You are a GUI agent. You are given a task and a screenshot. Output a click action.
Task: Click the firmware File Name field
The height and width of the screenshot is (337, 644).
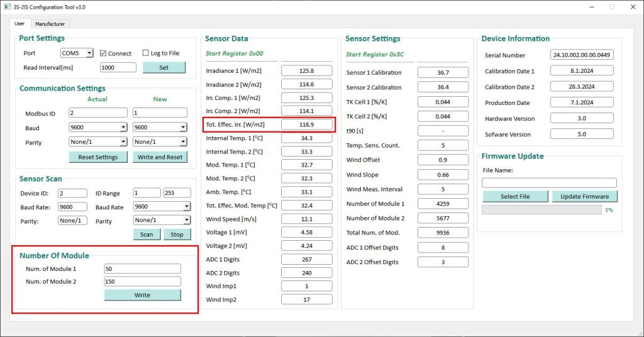pyautogui.click(x=549, y=183)
